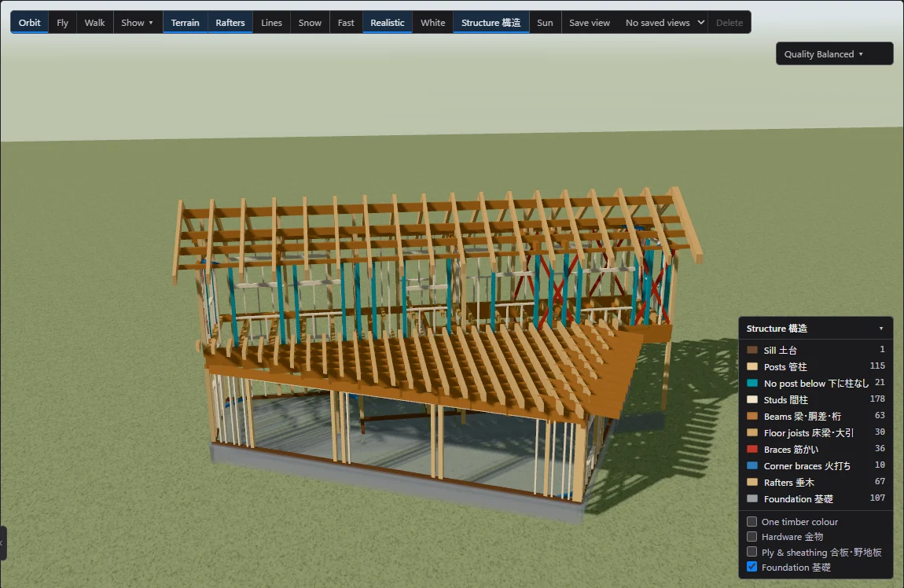Click the Sun toolbar button
Screen dimensions: 904x588
coord(545,23)
